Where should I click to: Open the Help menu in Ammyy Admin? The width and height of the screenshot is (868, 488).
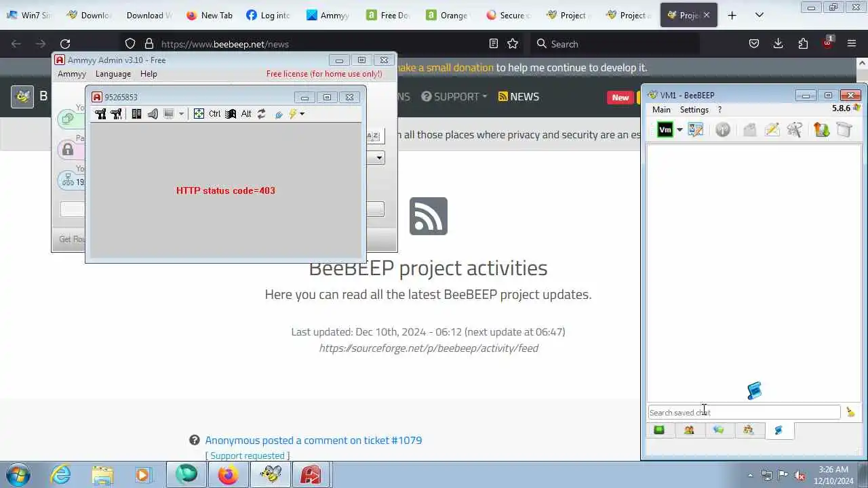coord(149,74)
